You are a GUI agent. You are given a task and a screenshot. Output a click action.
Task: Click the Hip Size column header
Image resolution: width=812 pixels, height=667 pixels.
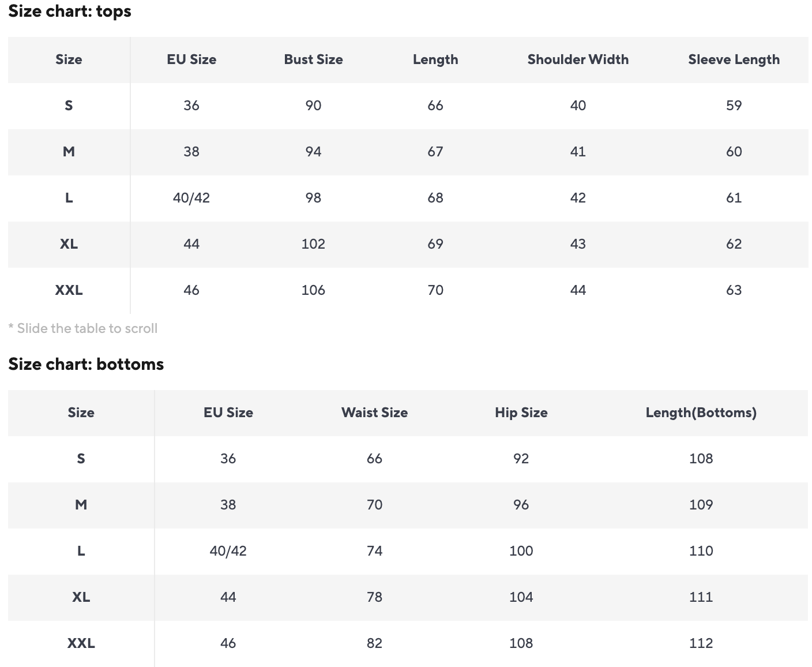point(521,413)
